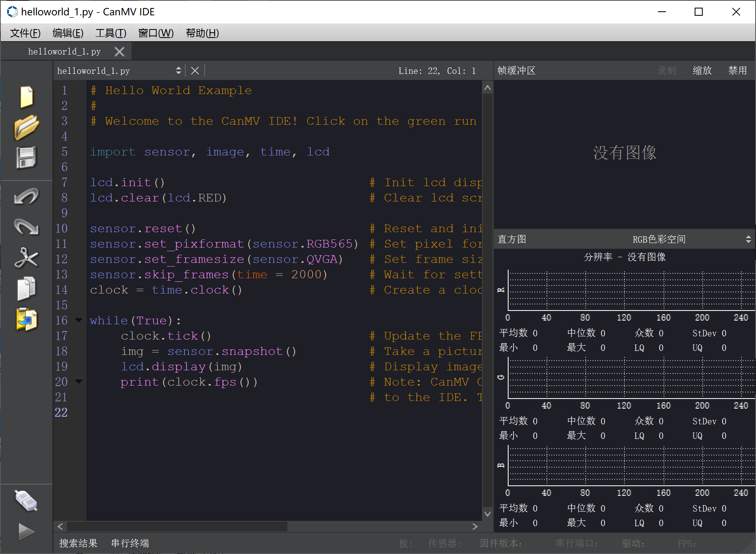The height and width of the screenshot is (554, 756).
Task: Click the img = sensor.snapshot() line
Action: [209, 351]
